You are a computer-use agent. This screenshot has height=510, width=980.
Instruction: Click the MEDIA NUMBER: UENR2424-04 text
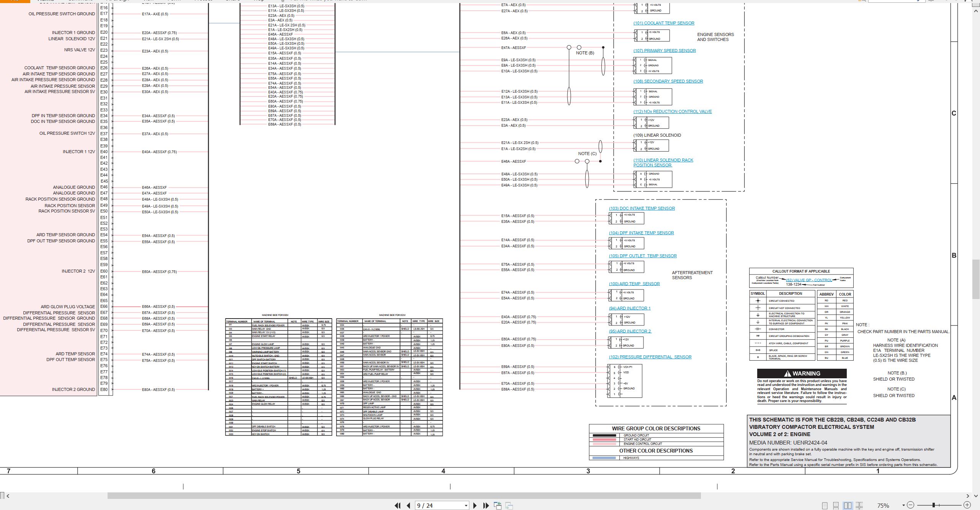788,443
